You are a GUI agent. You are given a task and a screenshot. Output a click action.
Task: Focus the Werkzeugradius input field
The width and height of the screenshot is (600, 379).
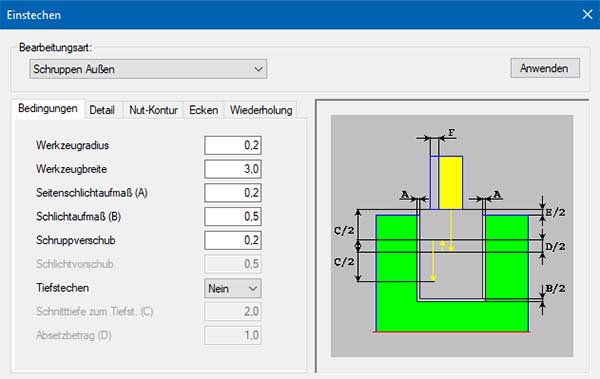pyautogui.click(x=233, y=145)
